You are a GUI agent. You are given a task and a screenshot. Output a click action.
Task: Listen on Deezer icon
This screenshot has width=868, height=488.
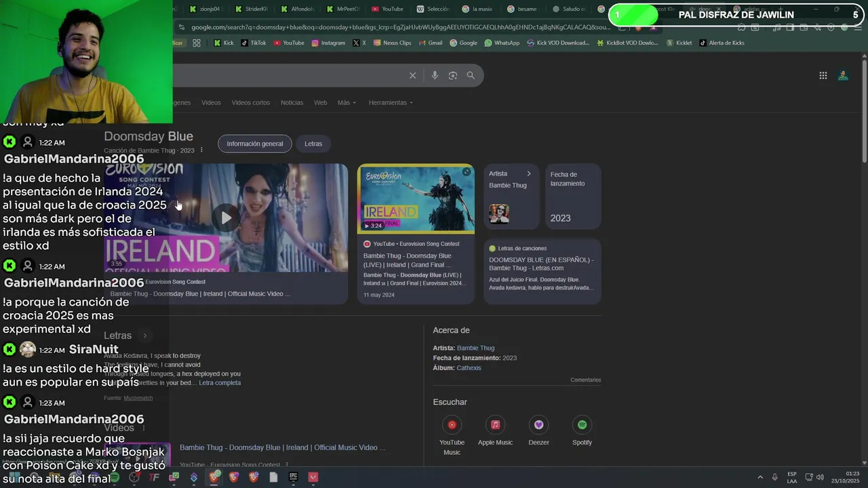538,425
